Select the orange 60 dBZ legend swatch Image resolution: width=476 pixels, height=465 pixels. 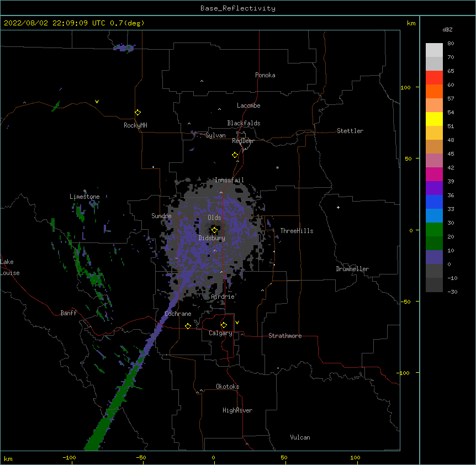(434, 91)
